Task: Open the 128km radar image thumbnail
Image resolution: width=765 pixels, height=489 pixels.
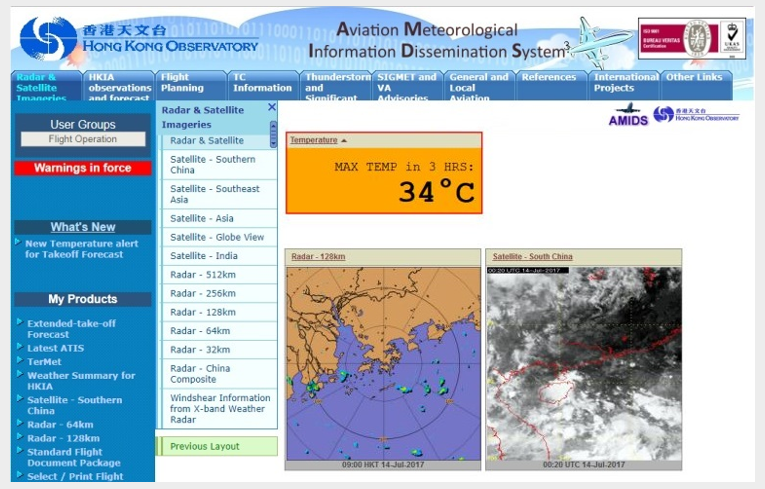Action: [x=383, y=364]
